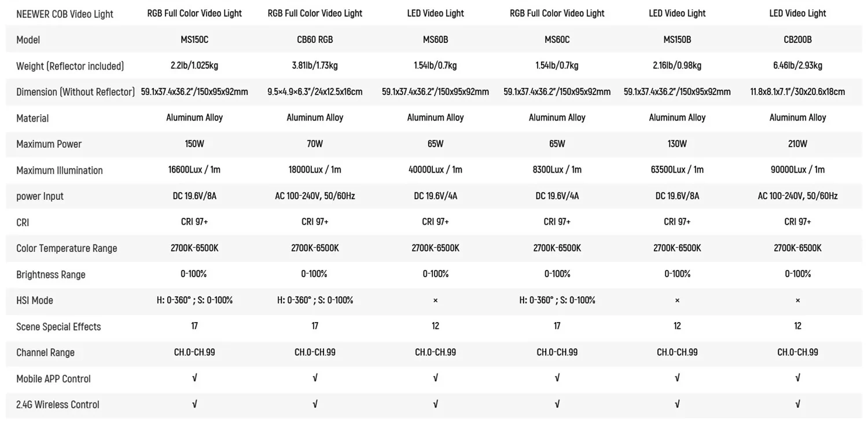Click the Scene Special Effects row label
Image resolution: width=868 pixels, height=424 pixels.
tap(58, 327)
